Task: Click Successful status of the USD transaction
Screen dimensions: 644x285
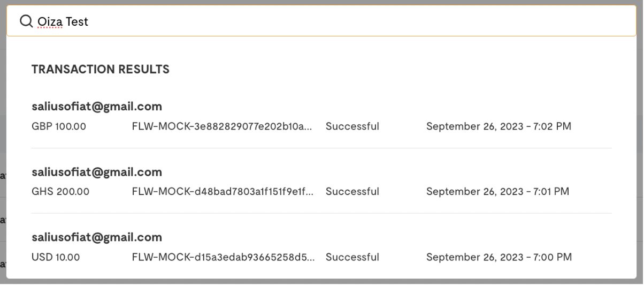Action: (x=352, y=257)
